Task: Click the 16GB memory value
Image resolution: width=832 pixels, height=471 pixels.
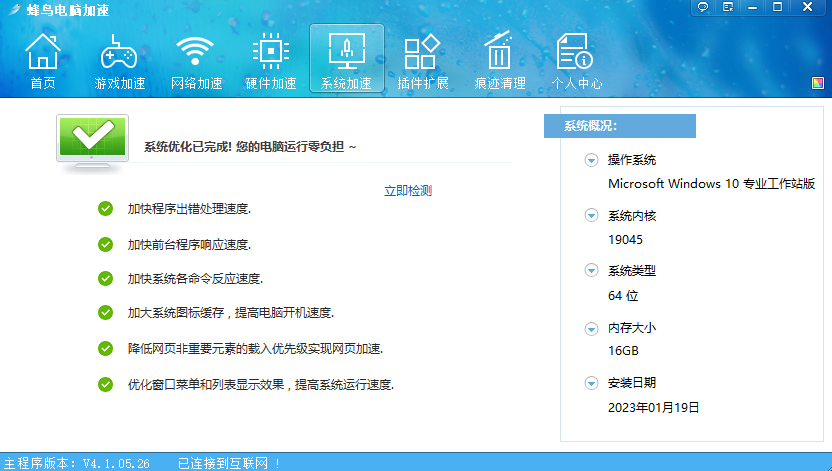Action: (623, 351)
